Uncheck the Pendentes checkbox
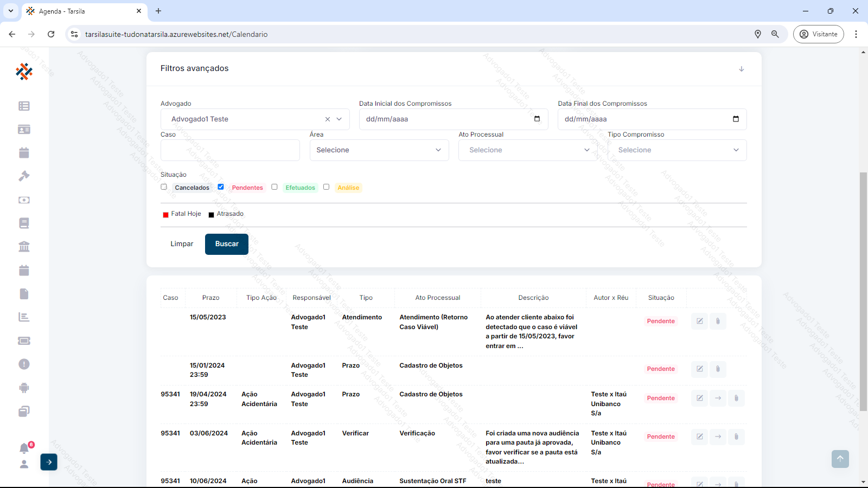Image resolution: width=868 pixels, height=488 pixels. (x=221, y=187)
